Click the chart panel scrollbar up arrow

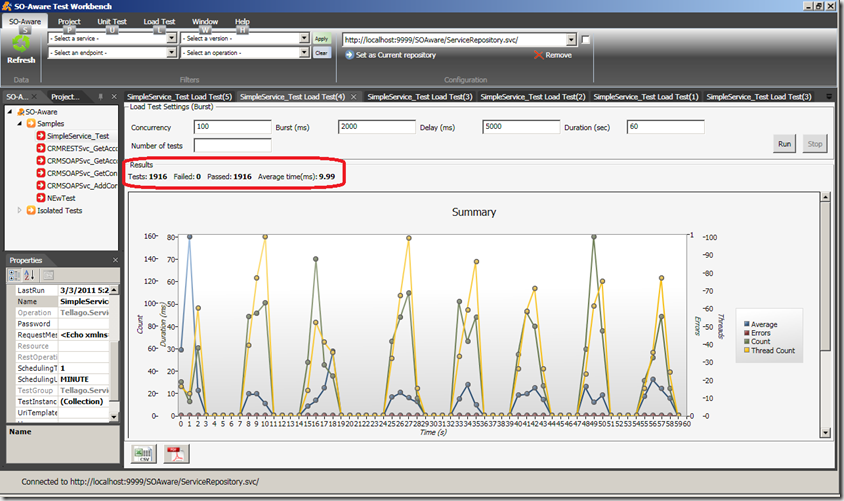(x=825, y=196)
